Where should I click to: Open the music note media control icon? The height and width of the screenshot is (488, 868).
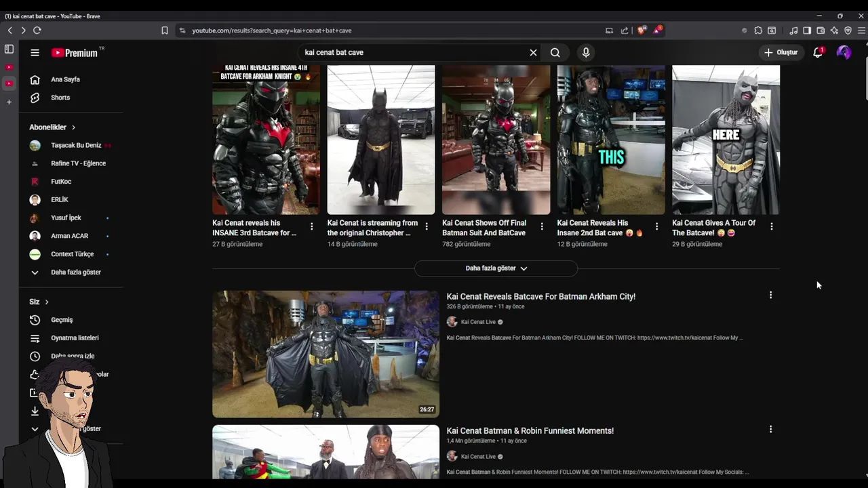[x=793, y=30]
